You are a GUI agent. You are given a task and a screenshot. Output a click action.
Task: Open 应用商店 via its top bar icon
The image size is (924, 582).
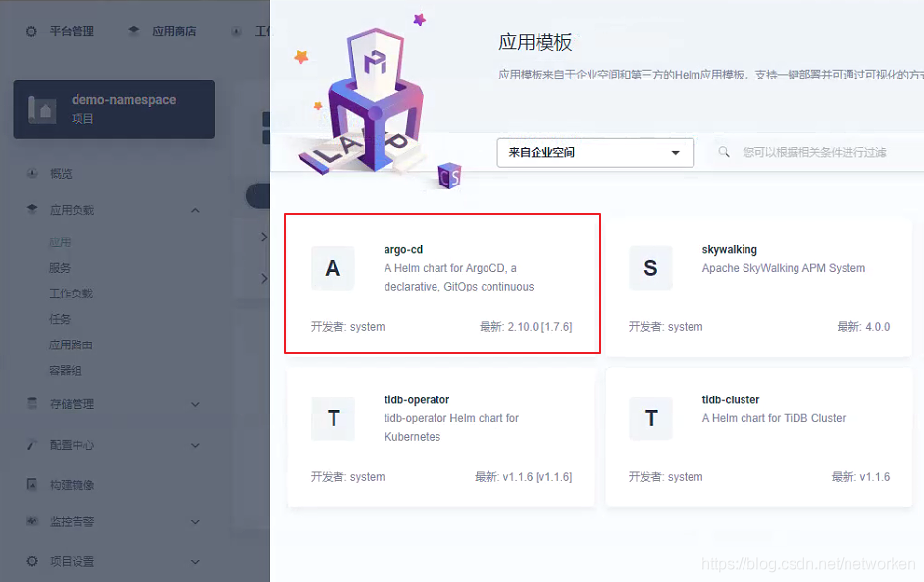134,30
